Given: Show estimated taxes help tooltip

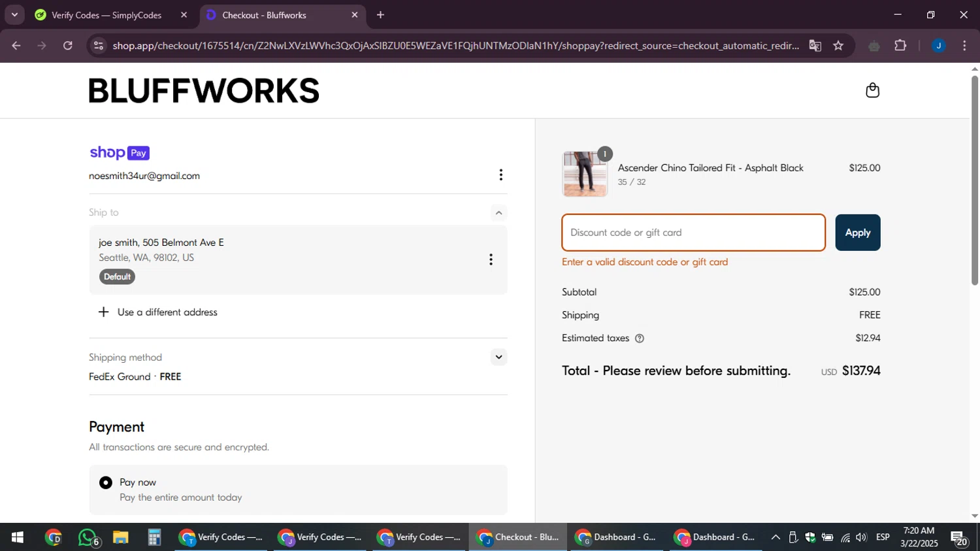Looking at the screenshot, I should pos(640,339).
